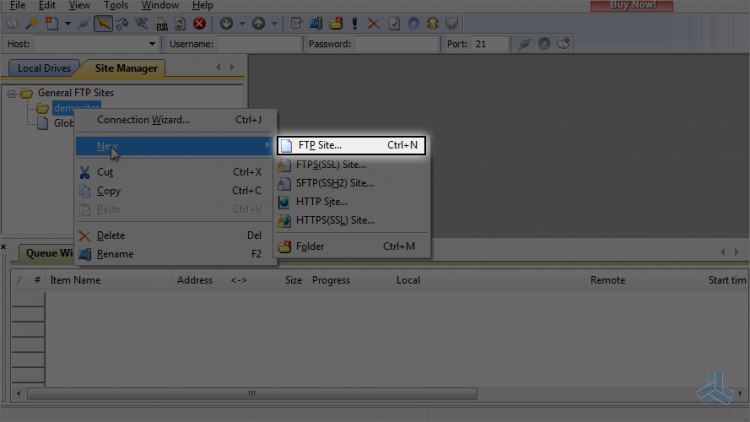Viewport: 750px width, 422px height.
Task: Open the Host dropdown list
Action: click(x=152, y=44)
